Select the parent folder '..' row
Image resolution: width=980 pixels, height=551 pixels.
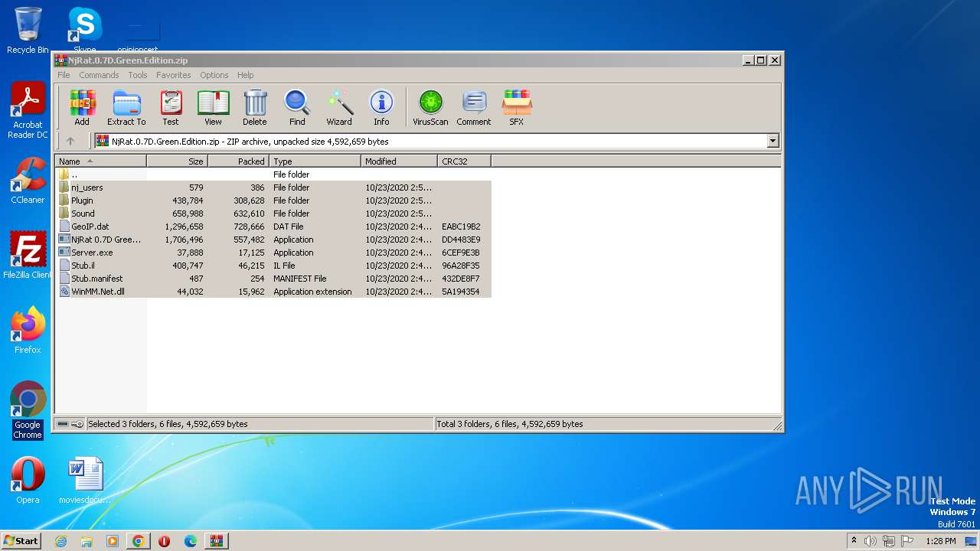[x=273, y=174]
